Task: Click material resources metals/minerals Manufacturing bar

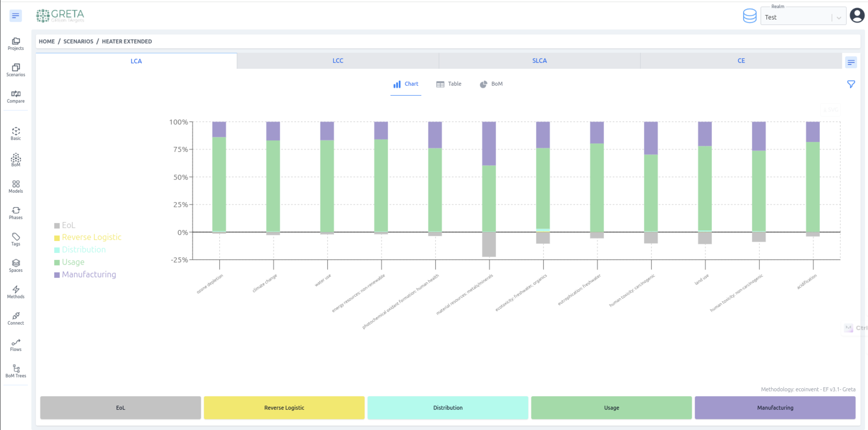Action: pyautogui.click(x=489, y=143)
